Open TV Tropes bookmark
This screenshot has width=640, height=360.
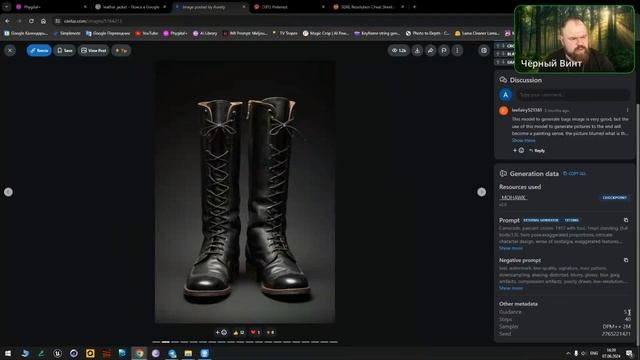(285, 33)
